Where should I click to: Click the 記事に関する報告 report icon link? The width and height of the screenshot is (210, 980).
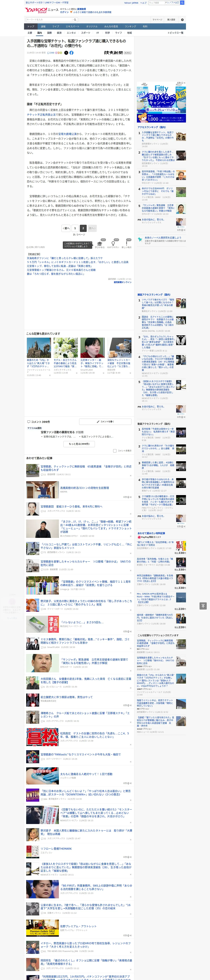(x=35, y=247)
